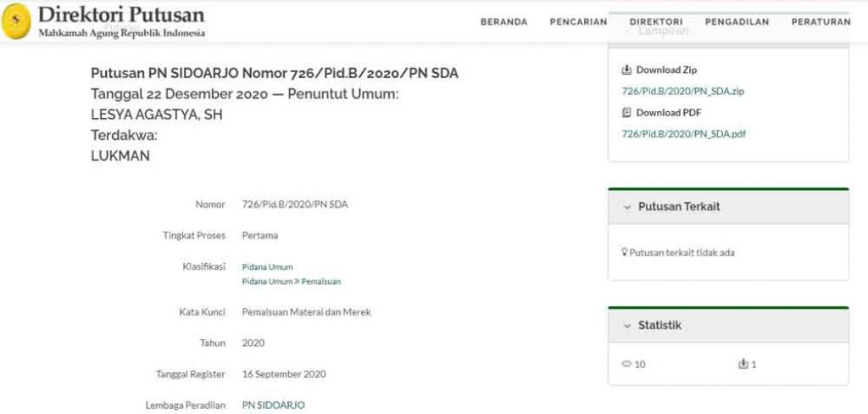Select the text Putusan terkait tidak ada
This screenshot has width=868, height=414.
pos(682,253)
